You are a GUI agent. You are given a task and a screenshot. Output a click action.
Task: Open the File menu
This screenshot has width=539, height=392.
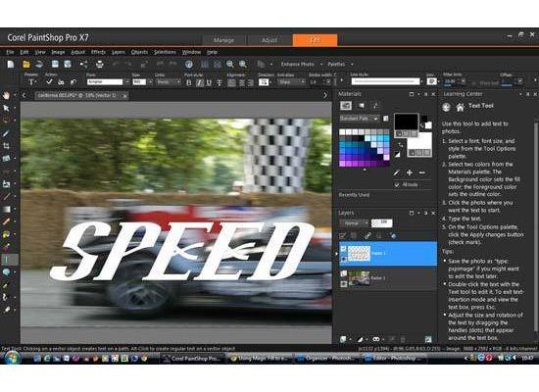pos(10,52)
